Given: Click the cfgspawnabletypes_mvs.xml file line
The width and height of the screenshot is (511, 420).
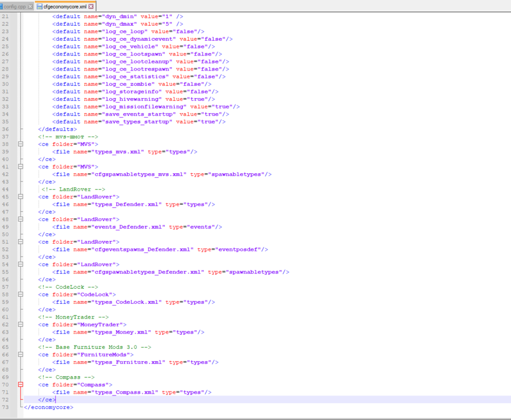Looking at the screenshot, I should tap(162, 174).
